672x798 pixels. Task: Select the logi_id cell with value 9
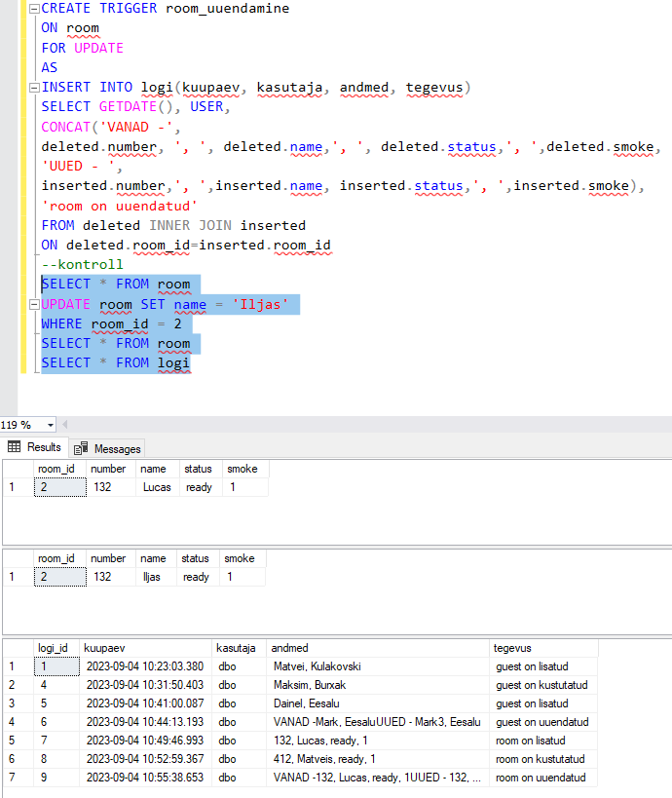coord(56,778)
